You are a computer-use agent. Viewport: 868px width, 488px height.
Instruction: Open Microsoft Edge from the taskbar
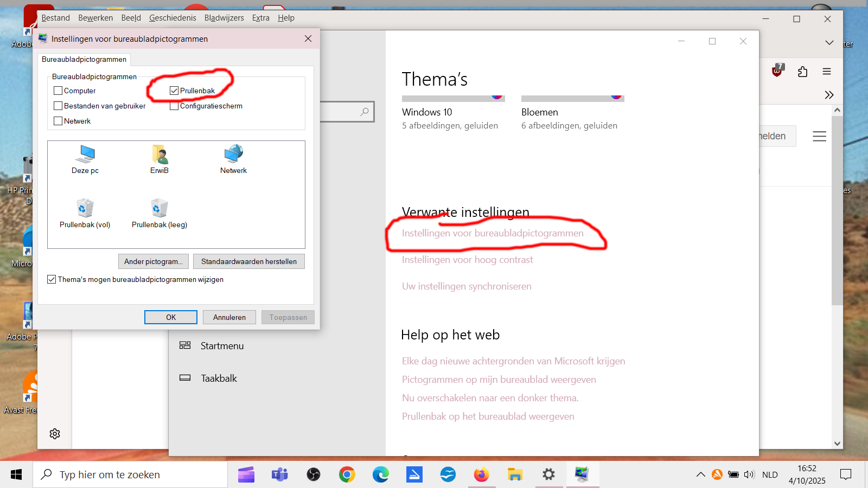[381, 474]
